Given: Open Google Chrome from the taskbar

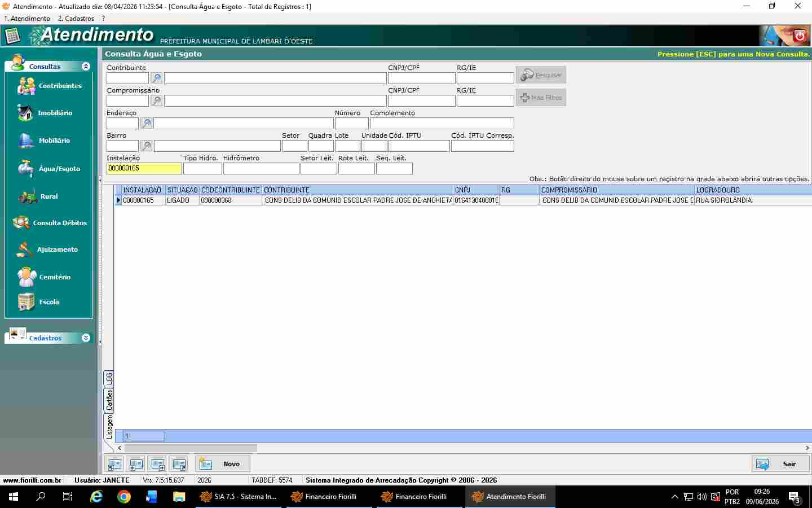Looking at the screenshot, I should click(124, 497).
